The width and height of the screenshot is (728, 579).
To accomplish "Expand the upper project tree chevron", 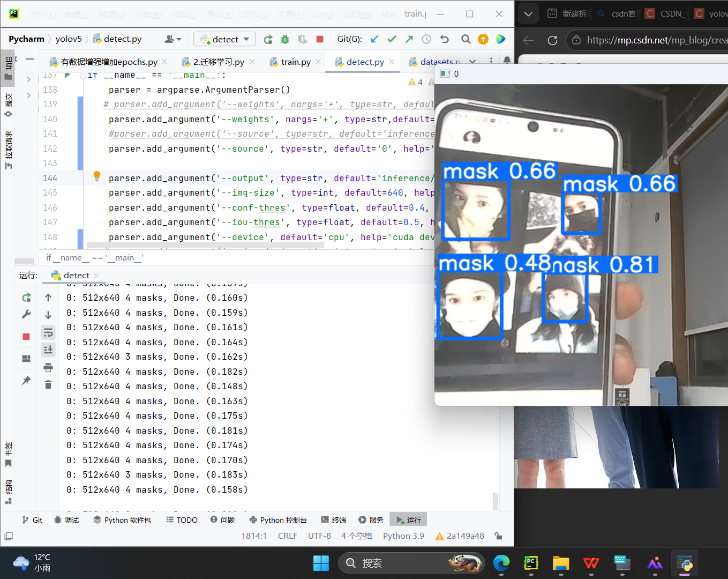I will click(28, 79).
